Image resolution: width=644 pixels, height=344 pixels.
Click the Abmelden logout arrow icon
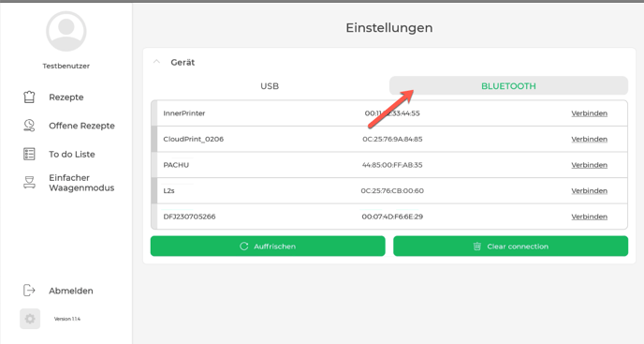pyautogui.click(x=29, y=291)
